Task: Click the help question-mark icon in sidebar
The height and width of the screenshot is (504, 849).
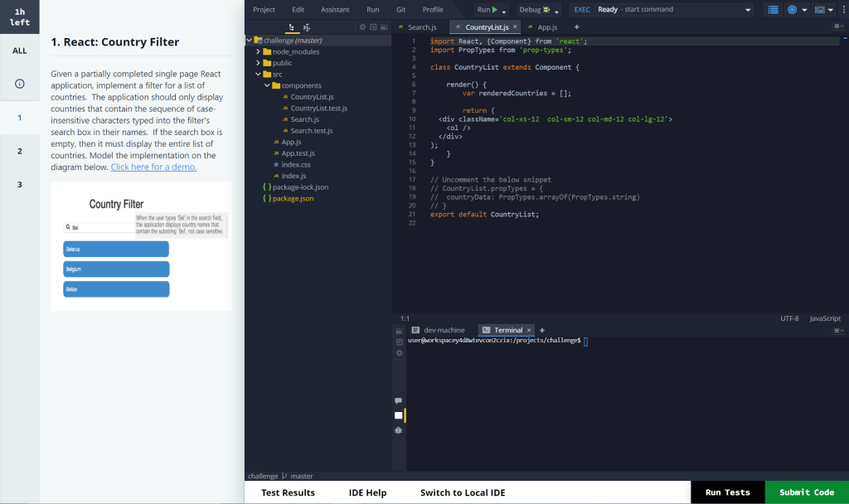Action: pos(18,82)
